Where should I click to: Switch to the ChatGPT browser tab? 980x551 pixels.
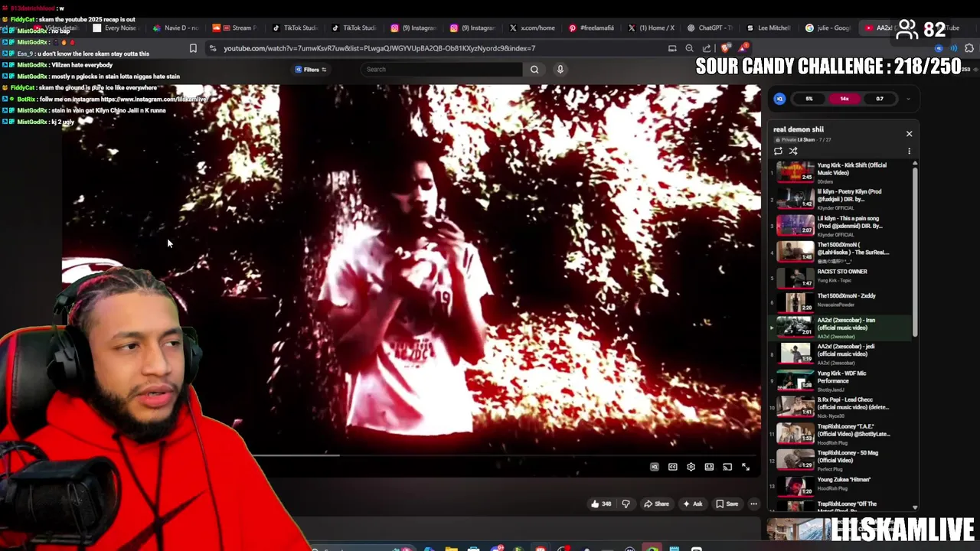710,28
